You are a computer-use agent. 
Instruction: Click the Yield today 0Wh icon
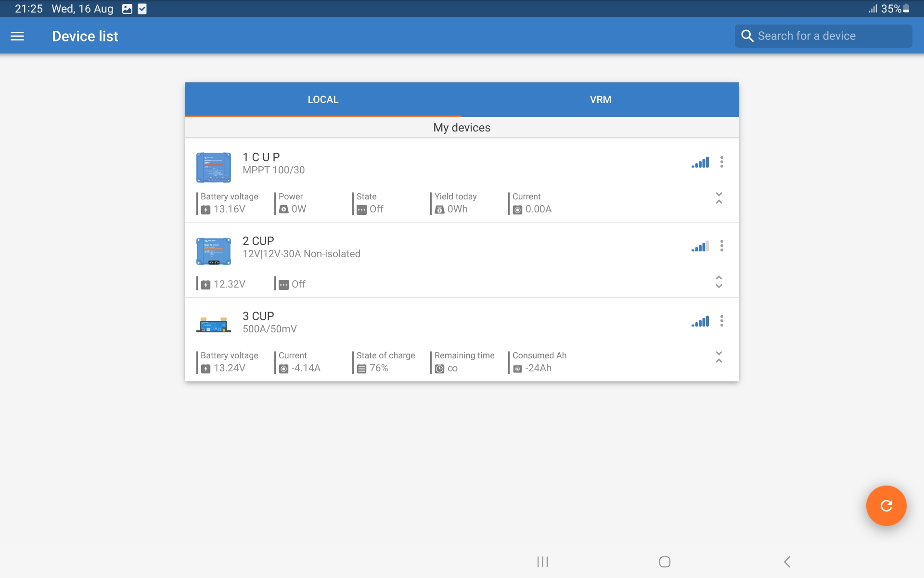(439, 210)
